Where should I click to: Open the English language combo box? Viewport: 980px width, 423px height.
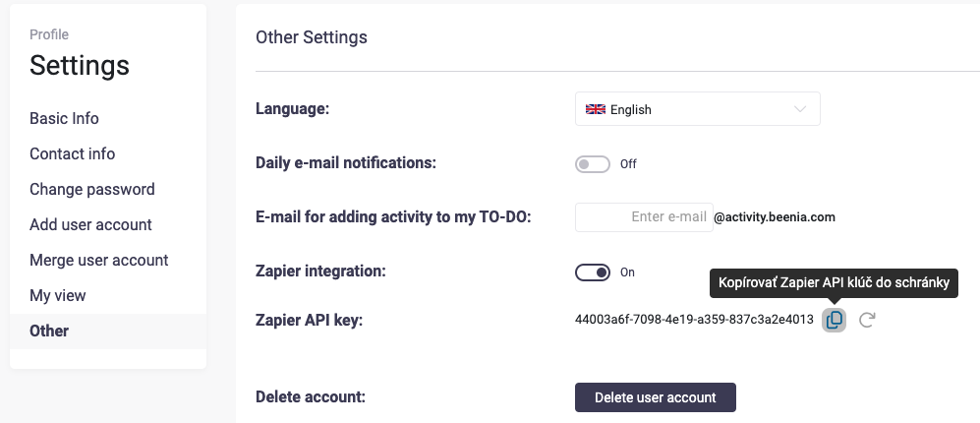(697, 109)
